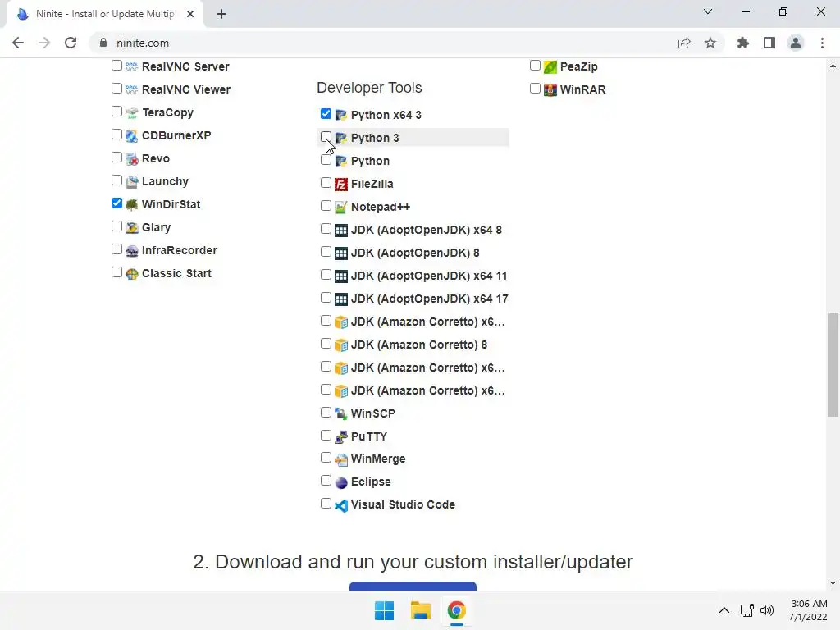Open the volume control in system tray

[767, 610]
